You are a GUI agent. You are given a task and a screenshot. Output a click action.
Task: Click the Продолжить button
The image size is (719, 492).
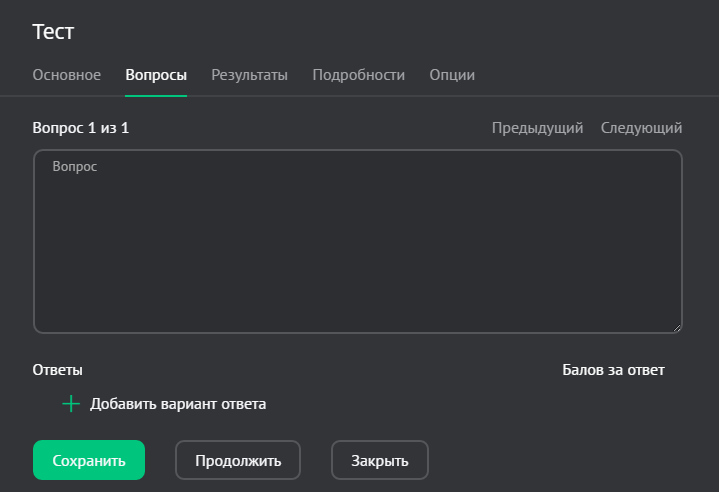click(x=238, y=461)
